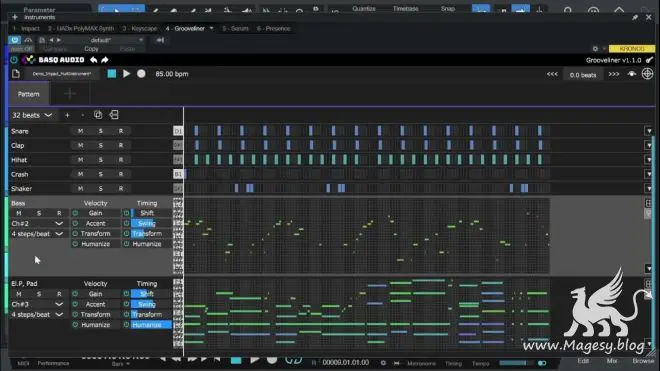The height and width of the screenshot is (371, 660).
Task: Open Grooveliner tab dropdown arrow
Action: (211, 29)
